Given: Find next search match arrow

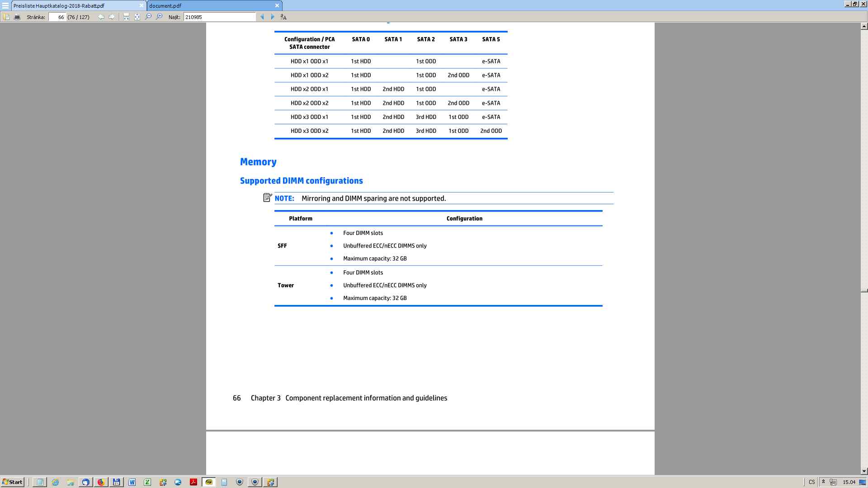Looking at the screenshot, I should (x=273, y=17).
